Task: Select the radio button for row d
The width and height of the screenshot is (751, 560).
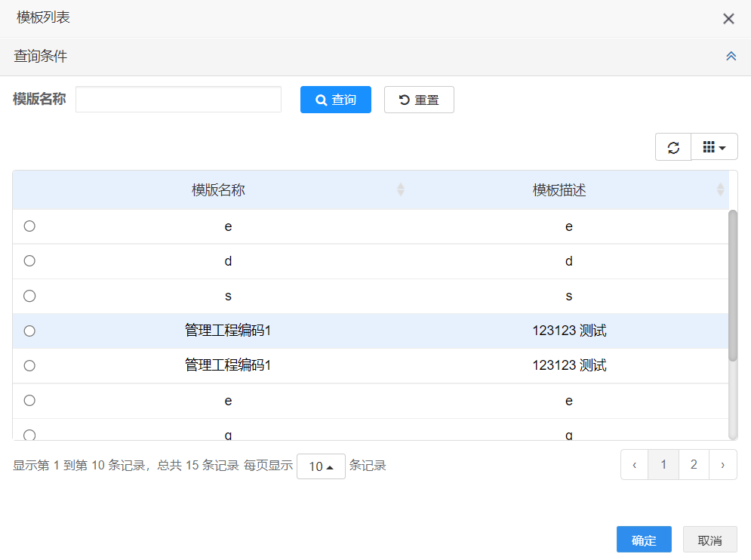Action: click(x=29, y=261)
